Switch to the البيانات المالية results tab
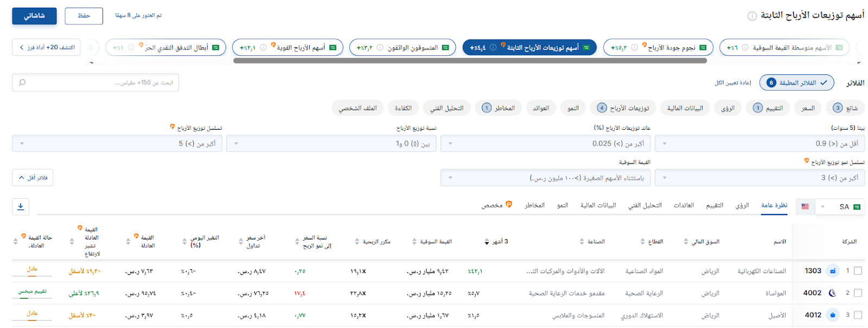The height and width of the screenshot is (328, 868). pyautogui.click(x=598, y=205)
